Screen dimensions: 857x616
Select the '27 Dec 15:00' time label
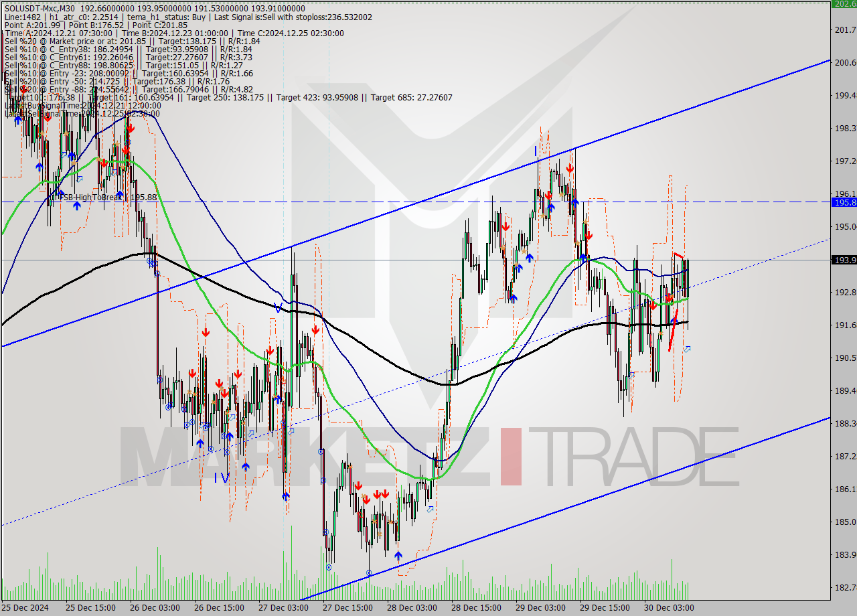click(x=348, y=608)
